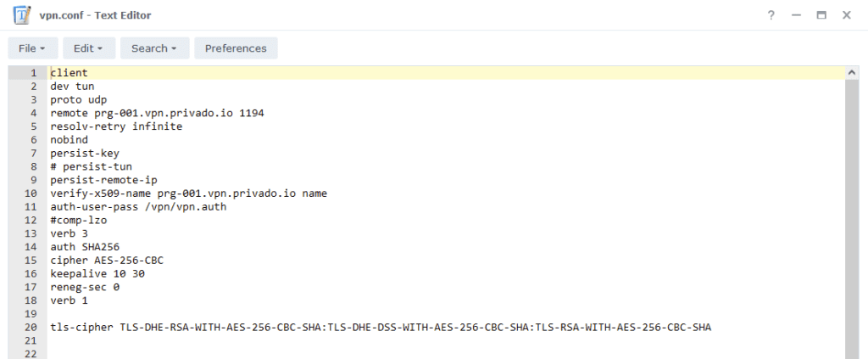The height and width of the screenshot is (359, 868).
Task: Click the scrollbar up arrow
Action: [x=852, y=73]
